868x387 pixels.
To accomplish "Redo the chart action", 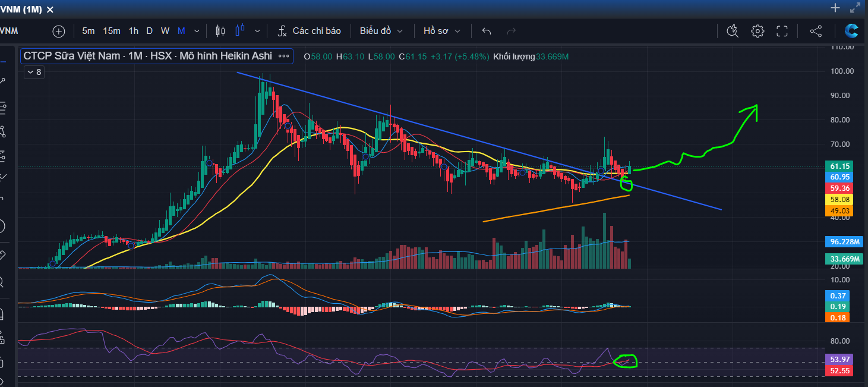I will pos(511,31).
